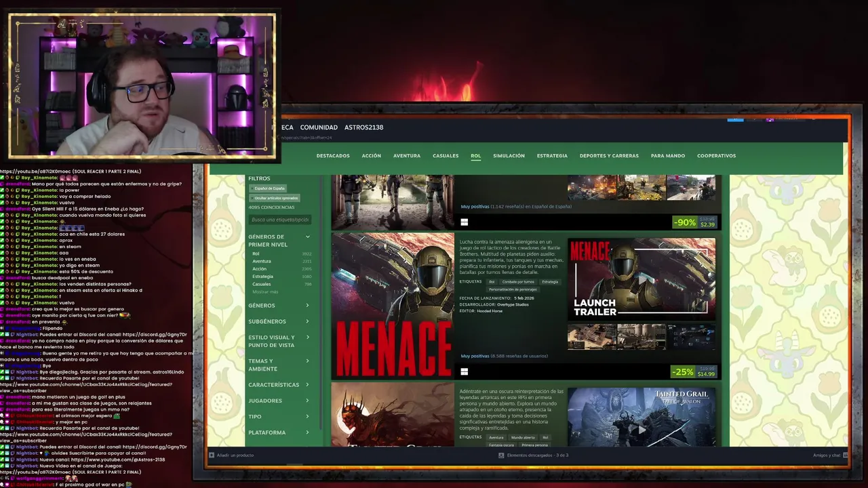868x488 pixels.
Task: Play the Menace Launch Trailer video
Action: pos(642,279)
